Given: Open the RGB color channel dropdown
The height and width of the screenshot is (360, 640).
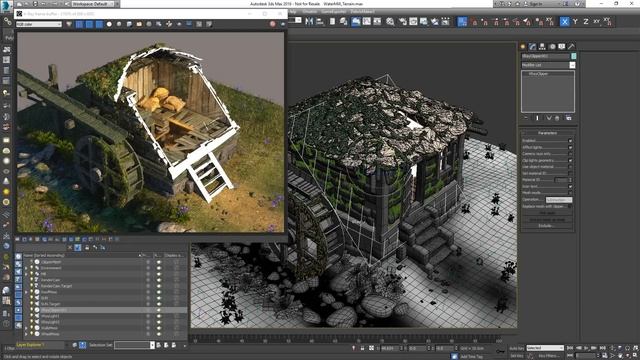Looking at the screenshot, I should (39, 24).
